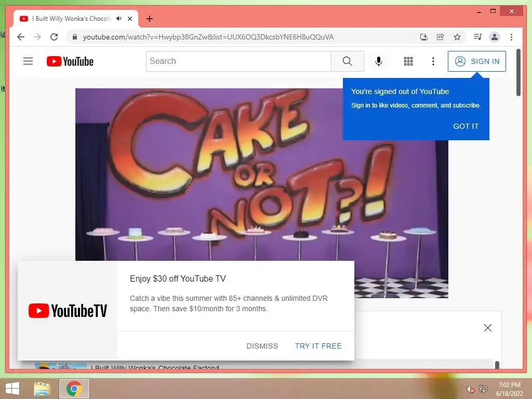Screen dimensions: 532x399
Task: Open File Explorer from the taskbar
Action: point(42,389)
